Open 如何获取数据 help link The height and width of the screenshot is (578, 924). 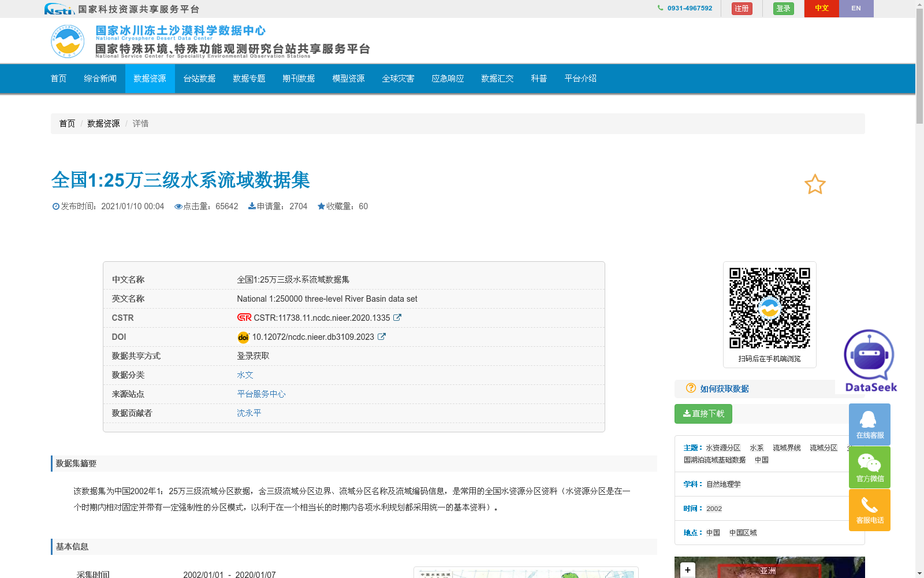725,388
